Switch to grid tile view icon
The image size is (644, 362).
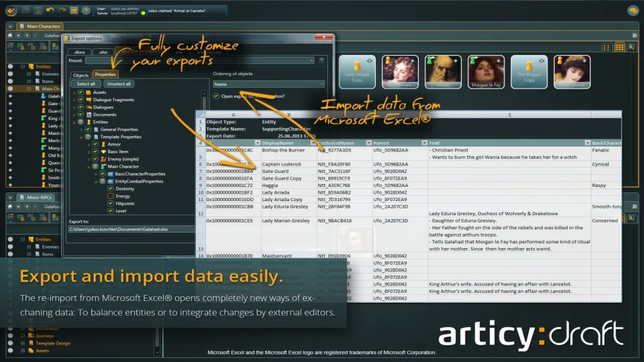[x=619, y=48]
